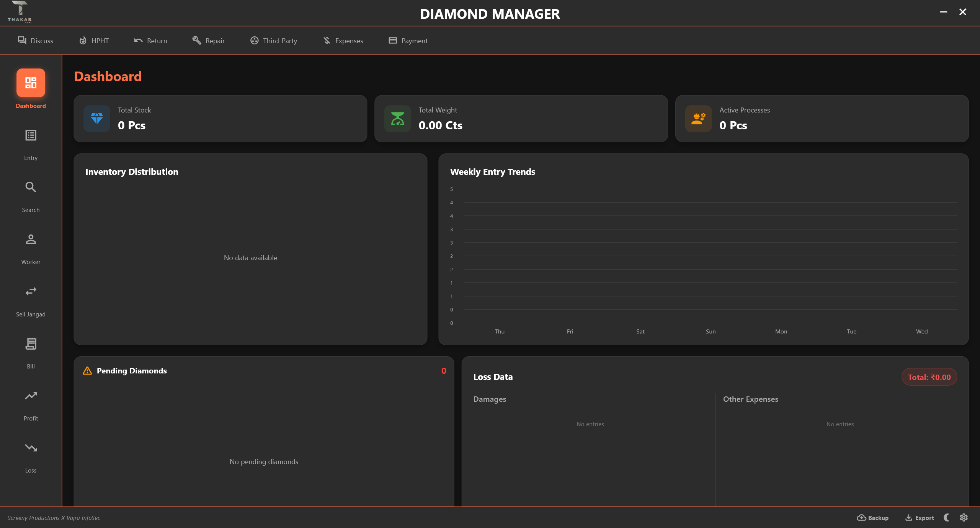Open the Worker person icon in sidebar
The height and width of the screenshot is (528, 980).
tap(31, 239)
